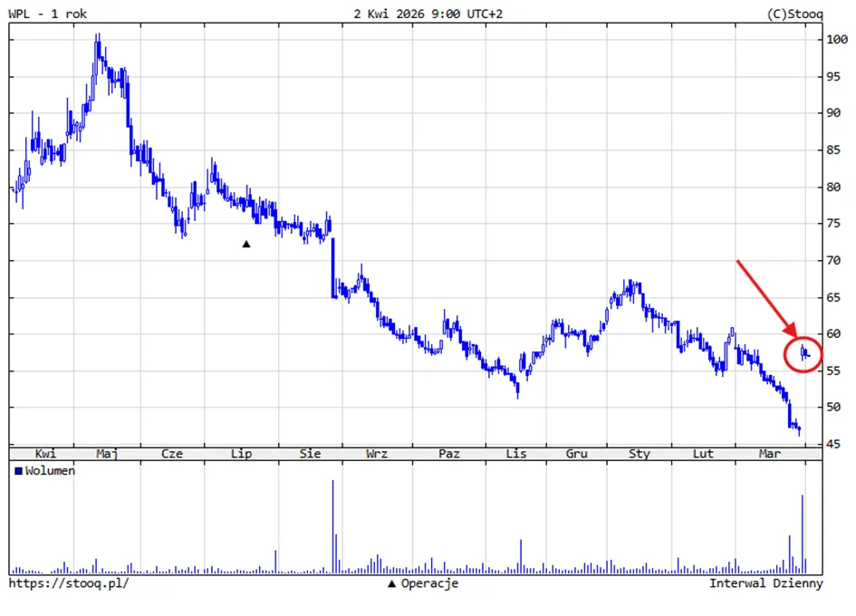Select the black operation triangle marker on the price chart
Viewport: 856px width, 616px height.
[x=246, y=244]
